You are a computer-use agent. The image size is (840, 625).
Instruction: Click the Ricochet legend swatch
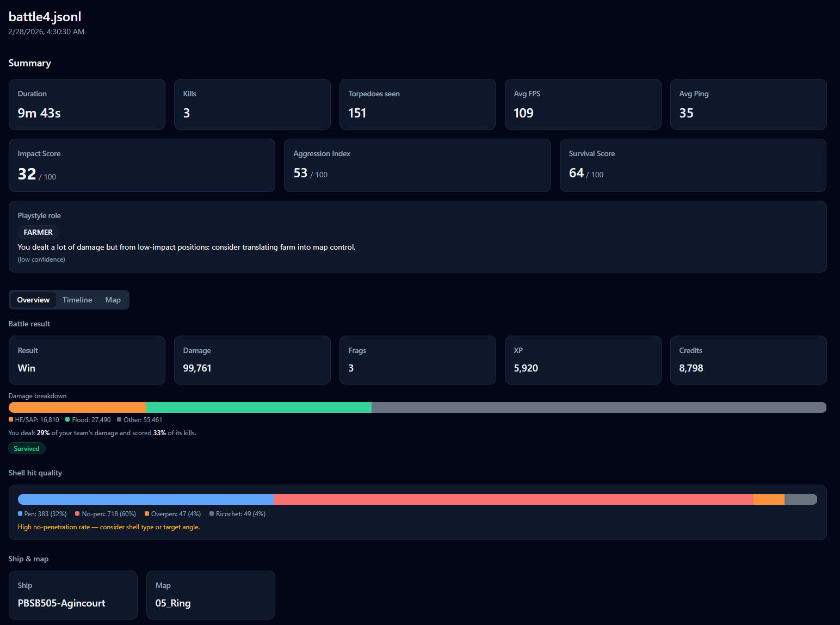(212, 513)
